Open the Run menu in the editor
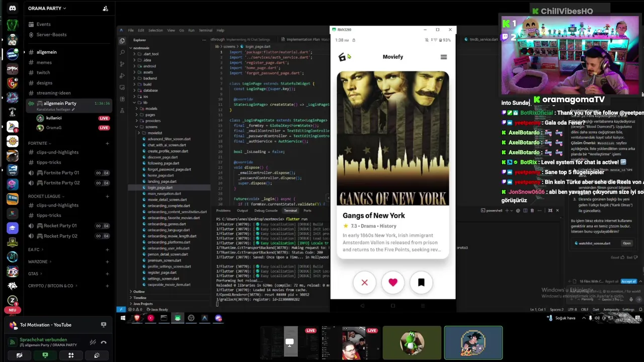 191,30
